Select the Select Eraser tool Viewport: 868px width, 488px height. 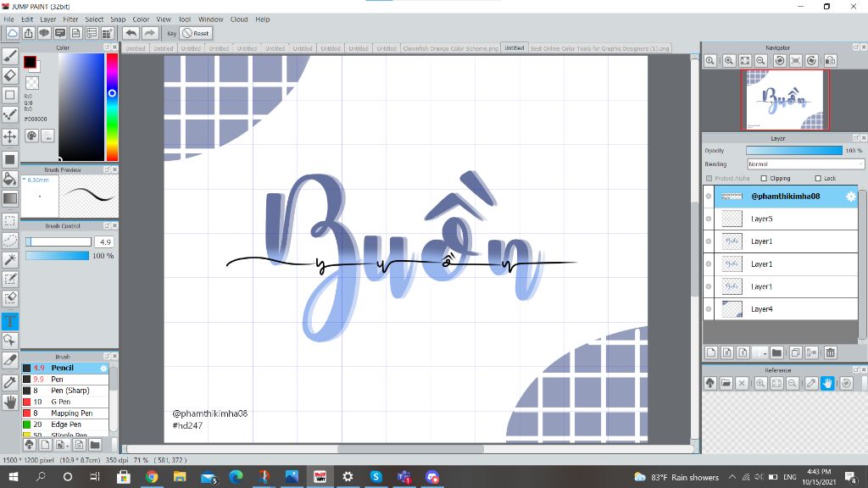[x=10, y=298]
